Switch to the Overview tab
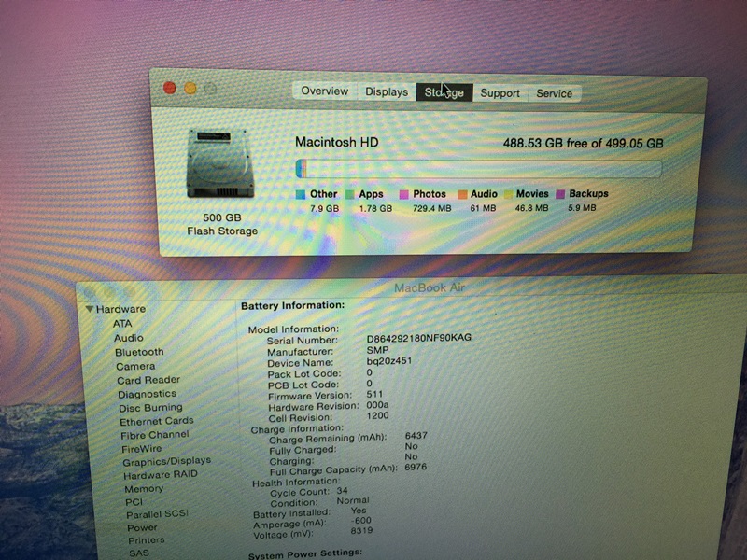Screen dimensions: 747x560 [x=324, y=91]
